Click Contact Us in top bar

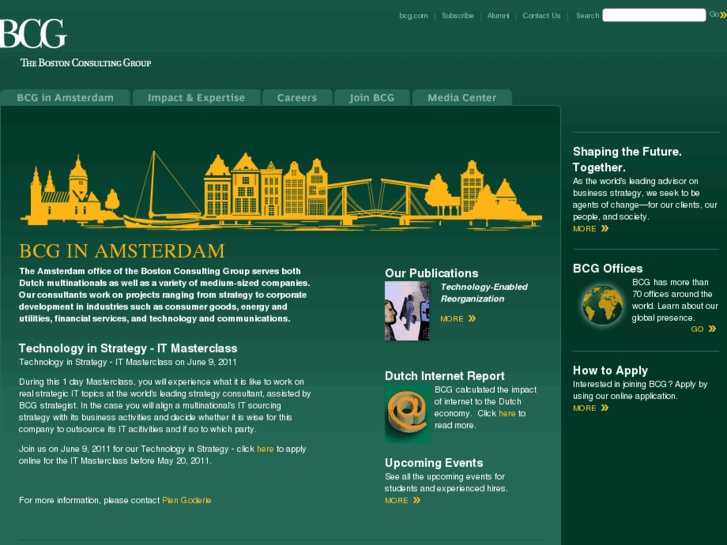[x=542, y=16]
